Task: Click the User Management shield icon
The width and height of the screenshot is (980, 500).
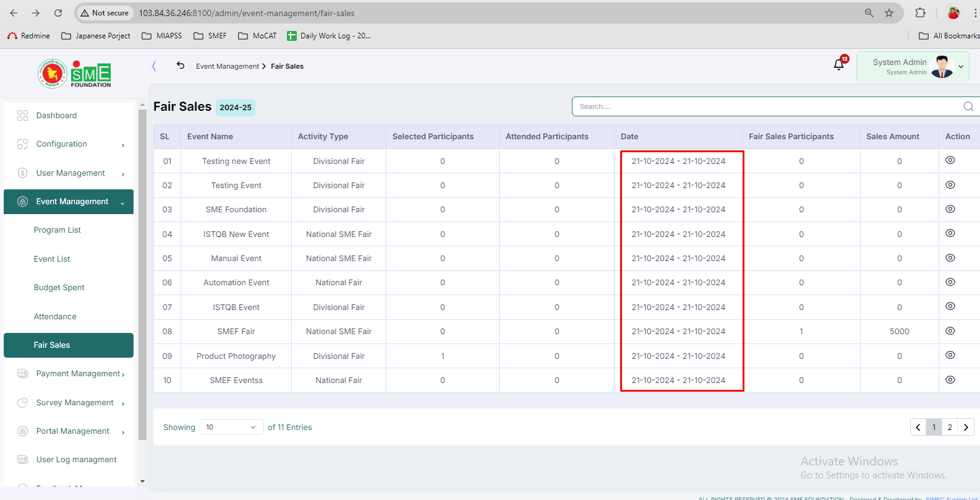Action: pos(23,173)
